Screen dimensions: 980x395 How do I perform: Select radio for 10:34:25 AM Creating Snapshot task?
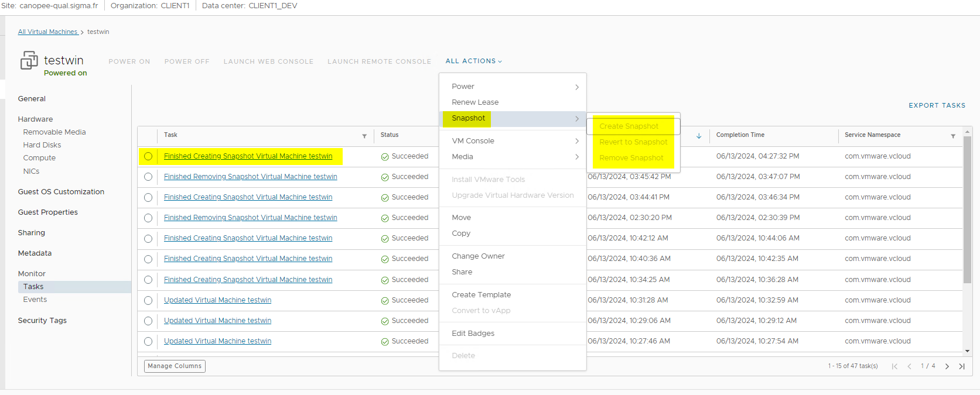click(148, 280)
